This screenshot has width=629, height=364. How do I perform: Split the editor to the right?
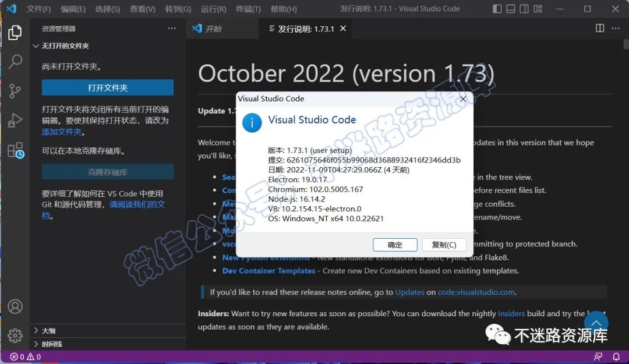click(x=600, y=28)
